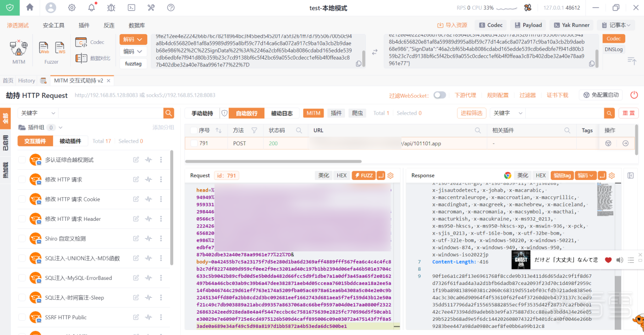The image size is (644, 335).
Task: Click pulse icon for 修改 HTTP 请求 row
Action: click(148, 179)
